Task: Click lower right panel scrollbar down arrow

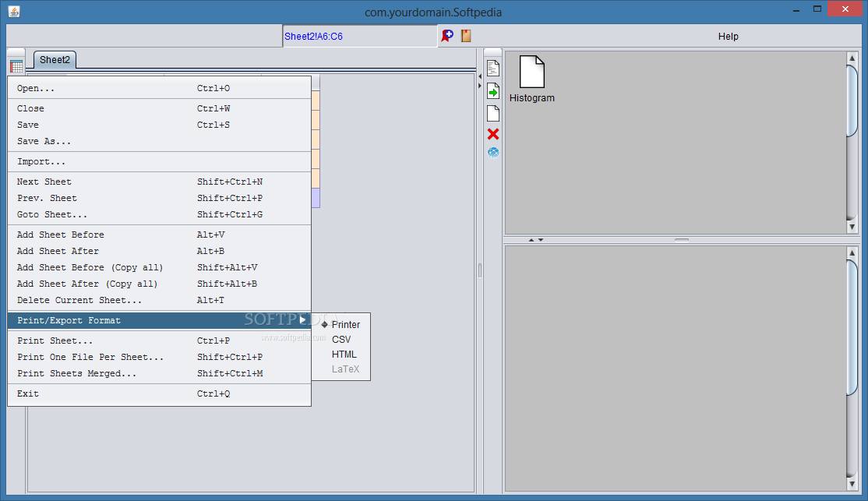Action: coord(852,484)
